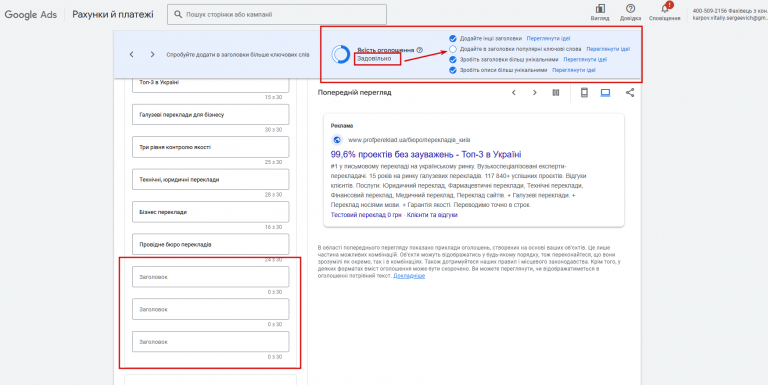Show previous ad preview variant
Viewport: 768px width, 385px height.
513,93
